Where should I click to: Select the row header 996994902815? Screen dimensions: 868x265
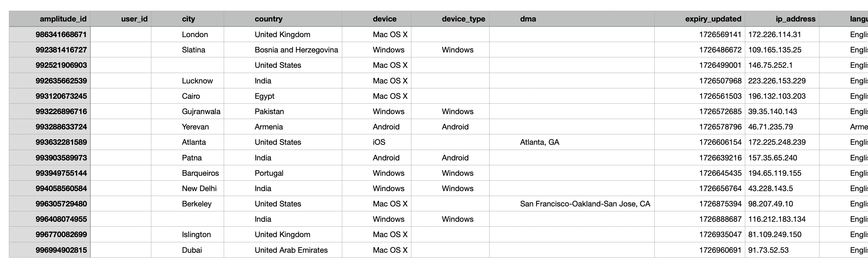click(x=49, y=250)
